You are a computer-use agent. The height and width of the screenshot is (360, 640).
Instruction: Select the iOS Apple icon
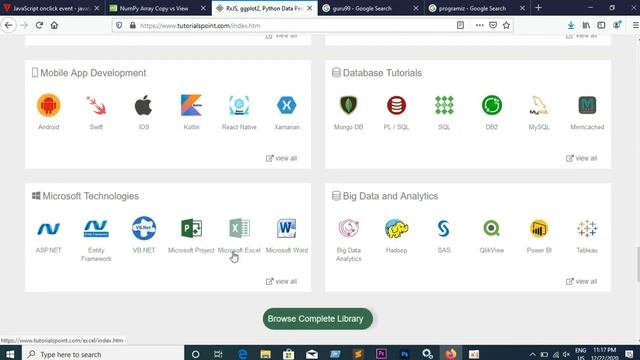[x=144, y=105]
